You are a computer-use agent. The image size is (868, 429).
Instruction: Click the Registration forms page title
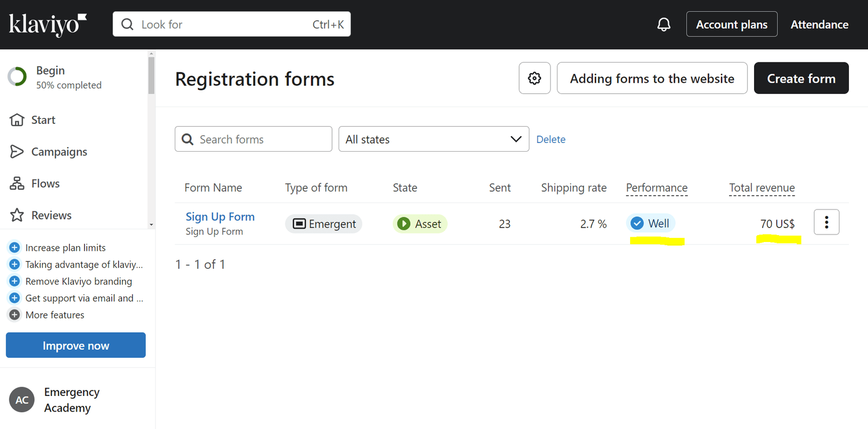coord(255,79)
